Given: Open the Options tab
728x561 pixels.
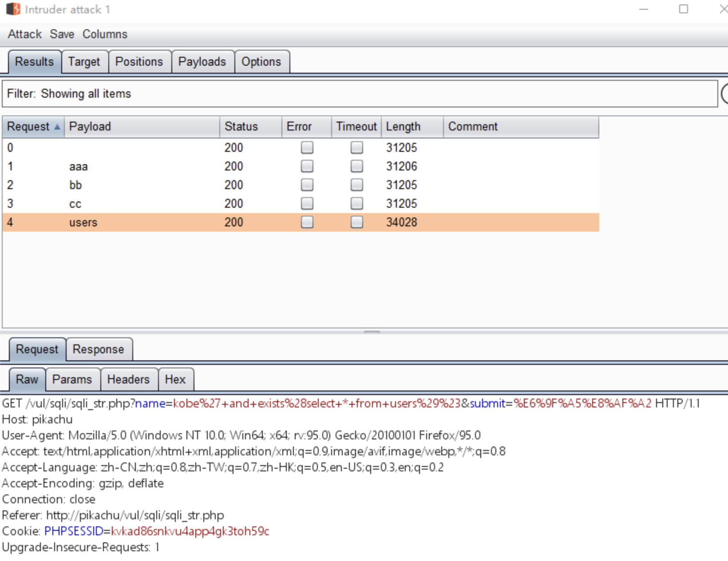Looking at the screenshot, I should (262, 62).
